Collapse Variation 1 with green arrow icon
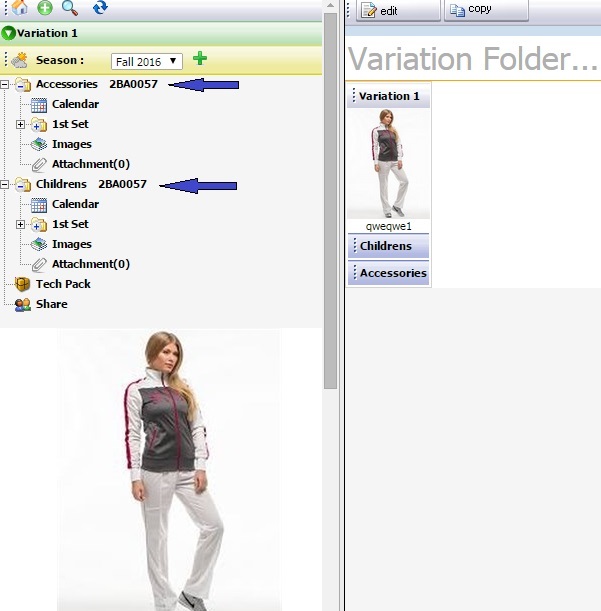 [x=8, y=34]
